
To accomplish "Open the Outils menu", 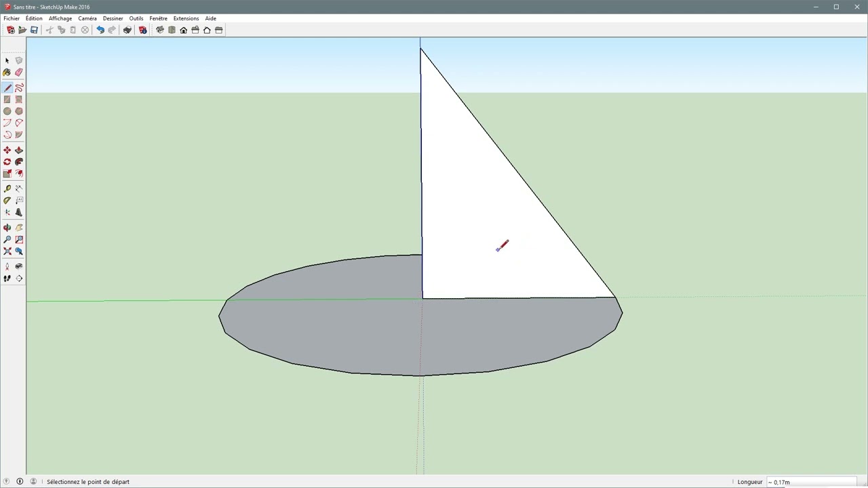I will coord(136,18).
